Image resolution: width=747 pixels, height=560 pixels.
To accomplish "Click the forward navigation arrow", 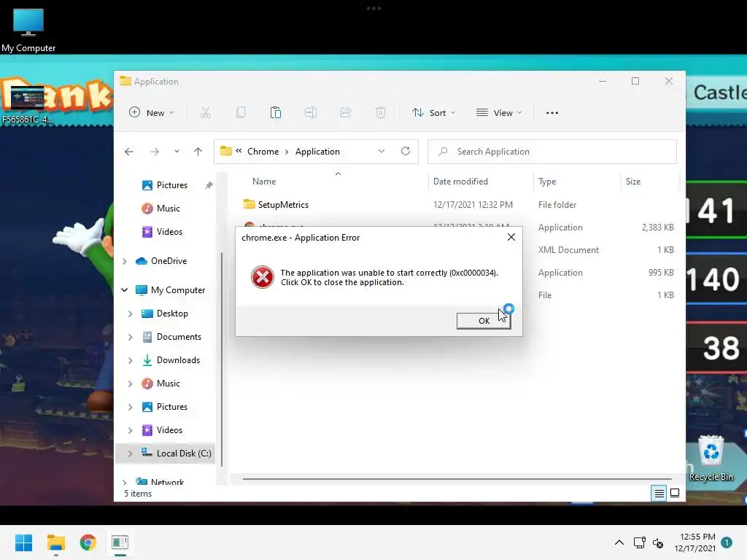I will pyautogui.click(x=155, y=152).
